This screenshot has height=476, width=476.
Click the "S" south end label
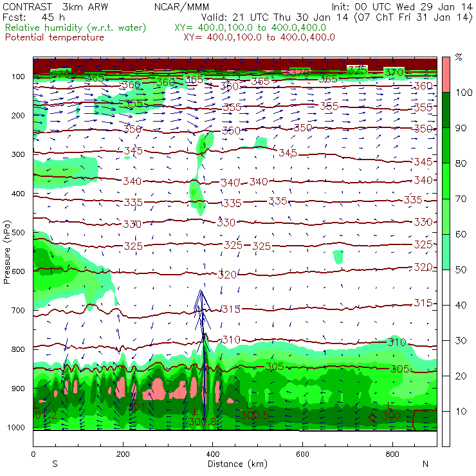click(x=55, y=464)
